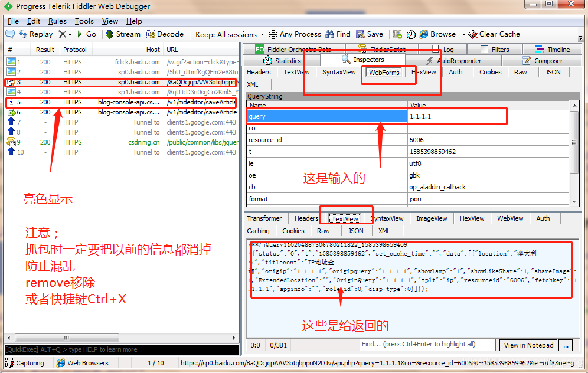
Task: Open Keep: All sessions dropdown
Action: pyautogui.click(x=230, y=34)
